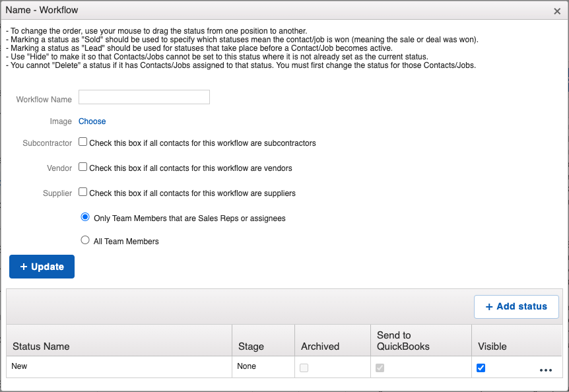Enable the Subcontractor workflow checkbox
The height and width of the screenshot is (392, 569).
tap(83, 142)
